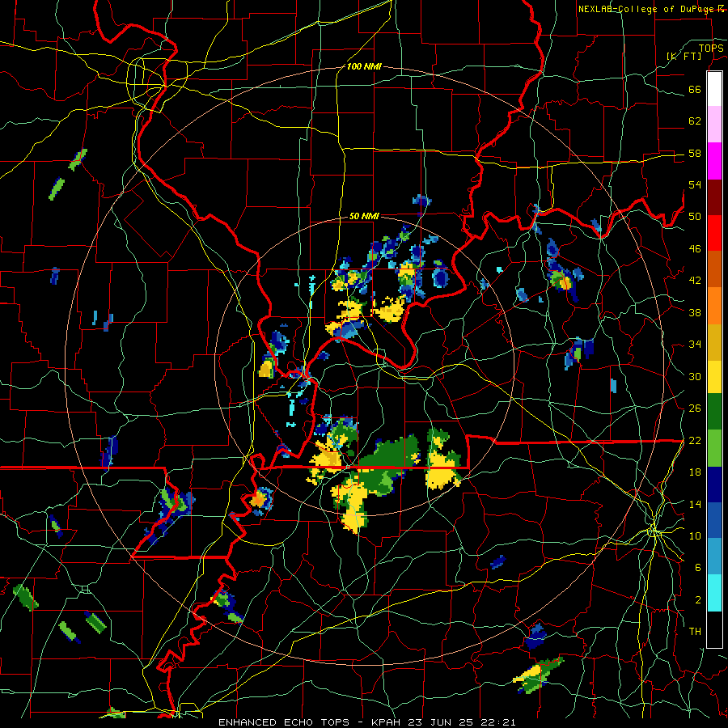Viewport: 728px width, 728px height.
Task: Click the dark orange legend swatch
Action: pos(714,269)
